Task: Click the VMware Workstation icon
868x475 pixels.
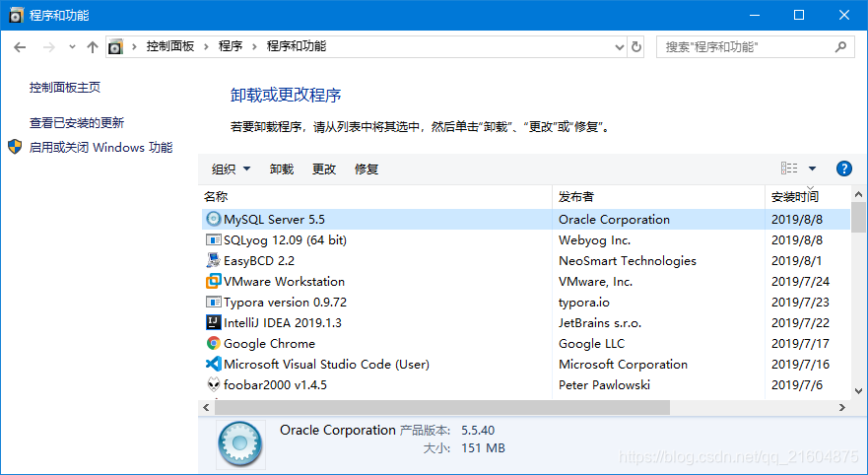Action: click(213, 281)
